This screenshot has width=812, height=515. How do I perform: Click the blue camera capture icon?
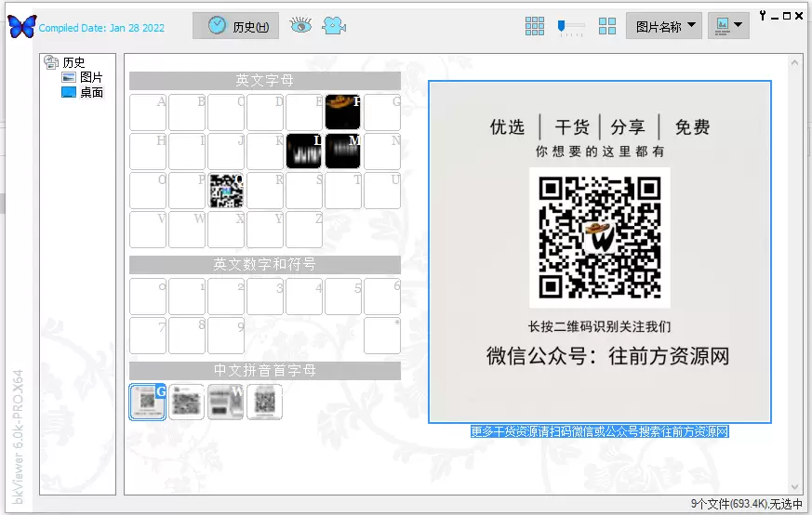pyautogui.click(x=334, y=25)
